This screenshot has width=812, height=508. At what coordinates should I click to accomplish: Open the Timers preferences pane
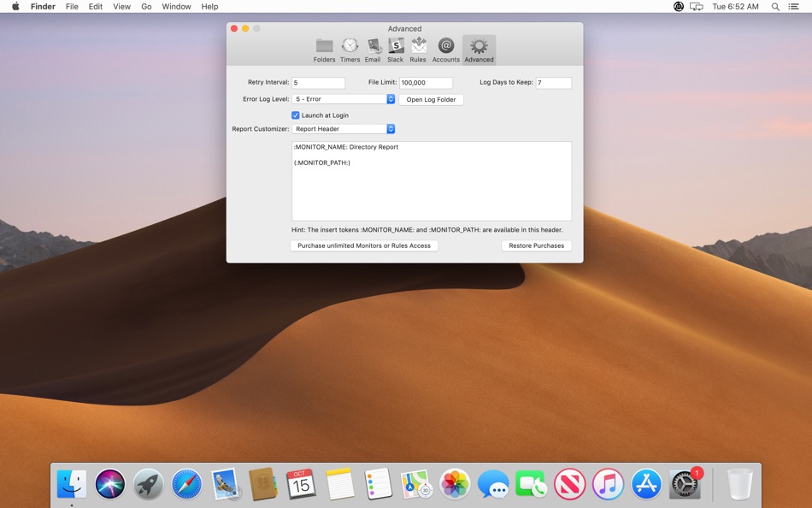(x=350, y=50)
